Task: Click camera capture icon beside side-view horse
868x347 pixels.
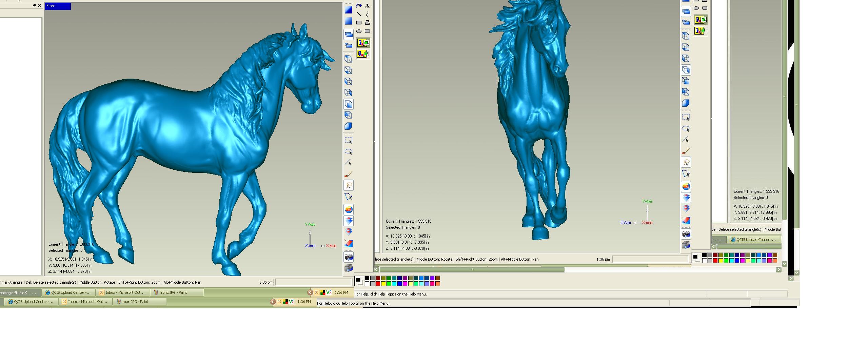Action: pos(348,257)
